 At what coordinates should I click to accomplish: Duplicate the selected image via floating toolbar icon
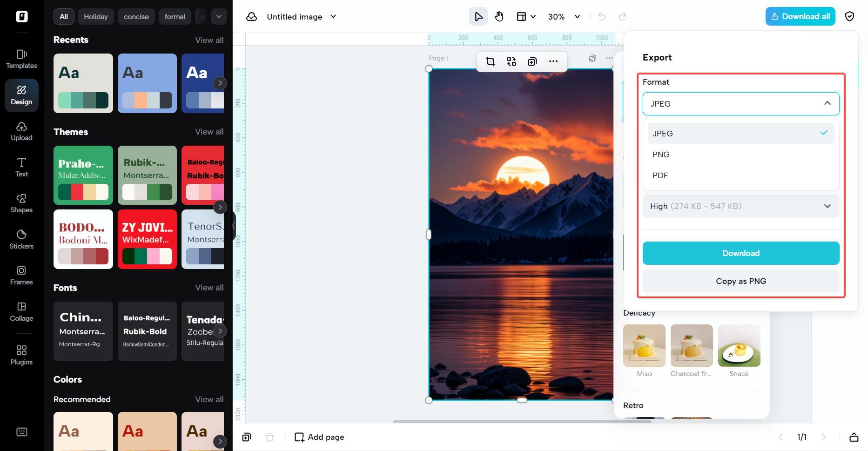[x=532, y=61]
